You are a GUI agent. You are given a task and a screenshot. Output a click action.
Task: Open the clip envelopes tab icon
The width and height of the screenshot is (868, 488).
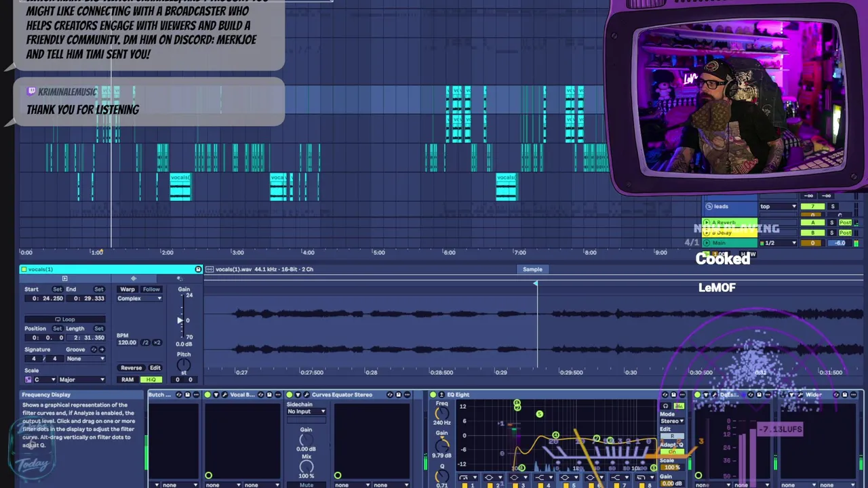pyautogui.click(x=180, y=279)
